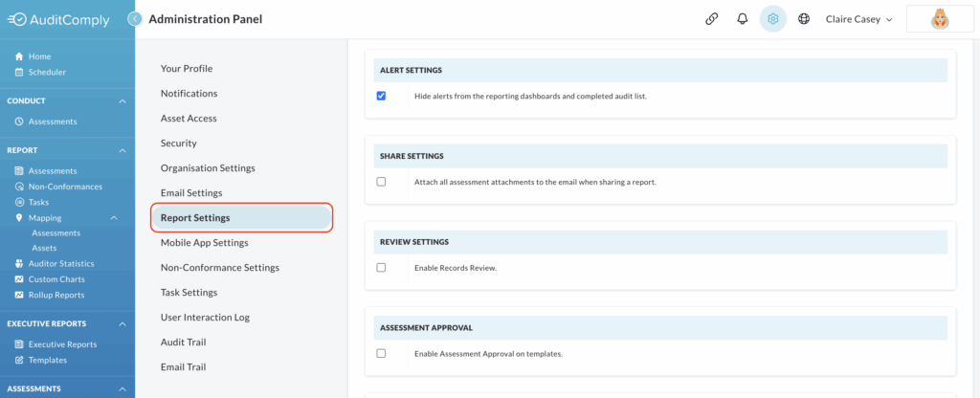Viewport: 980px width, 398px height.
Task: Click the AuditComply logo
Action: (58, 20)
